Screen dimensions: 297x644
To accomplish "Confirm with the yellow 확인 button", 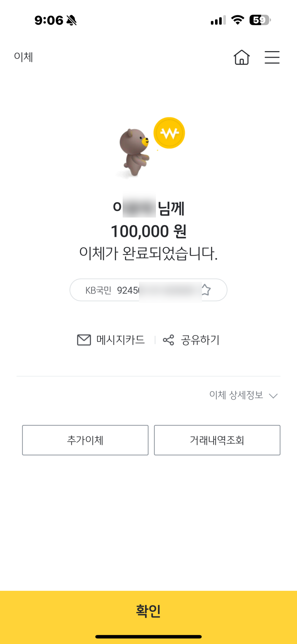I will coord(148,611).
